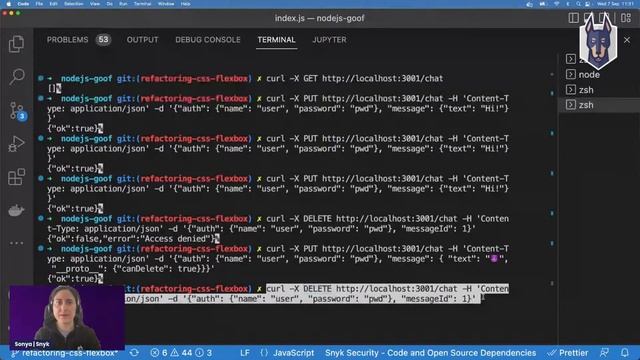This screenshot has width=640, height=360.
Task: Click the terminal scrollbar overview ruler
Action: [x=552, y=180]
